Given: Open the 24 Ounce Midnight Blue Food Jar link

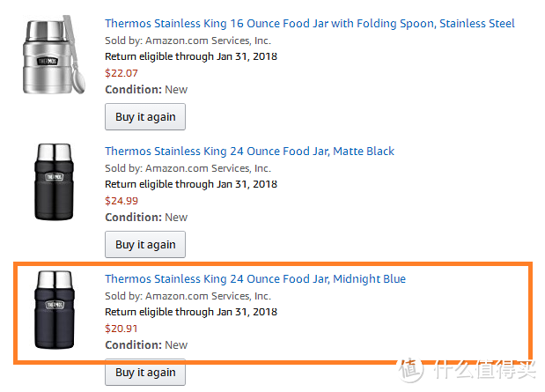Looking at the screenshot, I should pyautogui.click(x=255, y=279).
